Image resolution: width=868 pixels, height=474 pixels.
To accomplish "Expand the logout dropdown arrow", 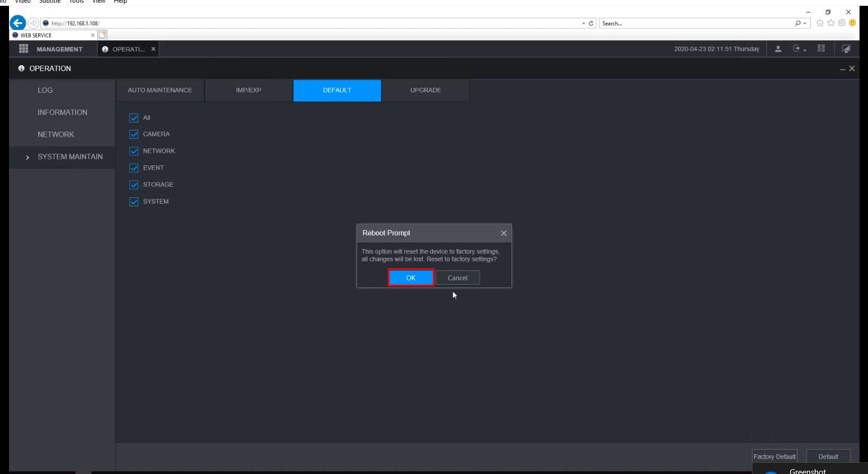I will 804,50.
